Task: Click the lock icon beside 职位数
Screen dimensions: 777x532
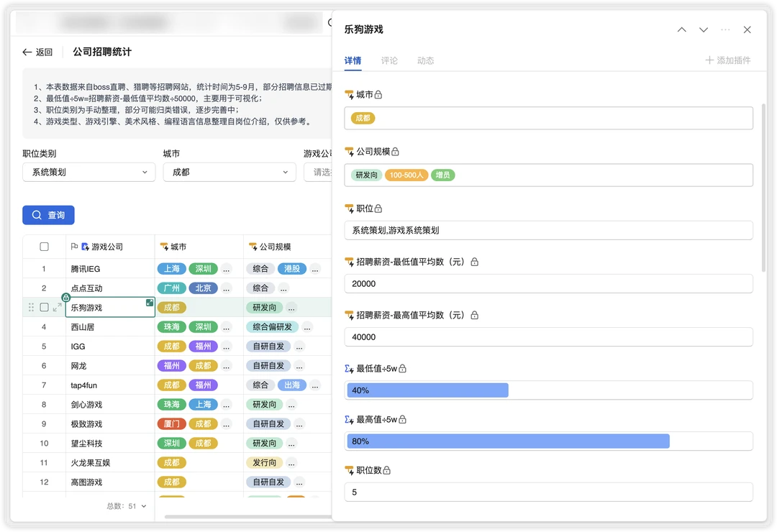Action: pos(386,470)
